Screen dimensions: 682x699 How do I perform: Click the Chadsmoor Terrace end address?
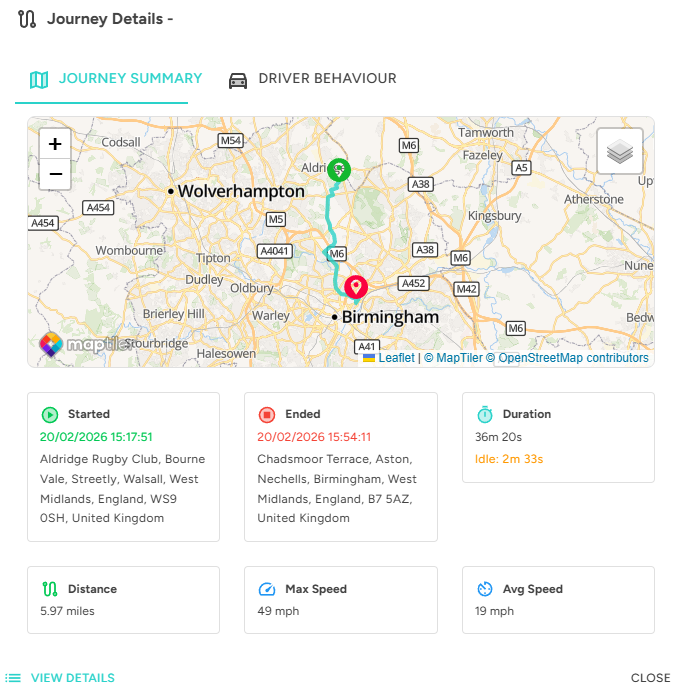(x=337, y=489)
